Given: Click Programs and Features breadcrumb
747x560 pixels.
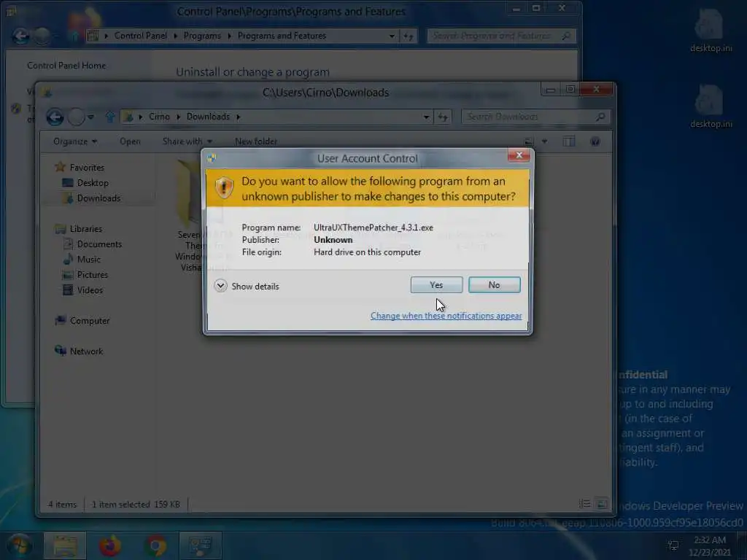Looking at the screenshot, I should (x=282, y=36).
